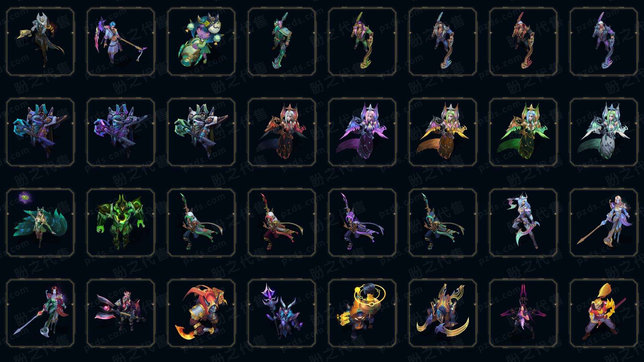Select the Lulu green skin with cat hat
The width and height of the screenshot is (644, 362).
pyautogui.click(x=201, y=42)
